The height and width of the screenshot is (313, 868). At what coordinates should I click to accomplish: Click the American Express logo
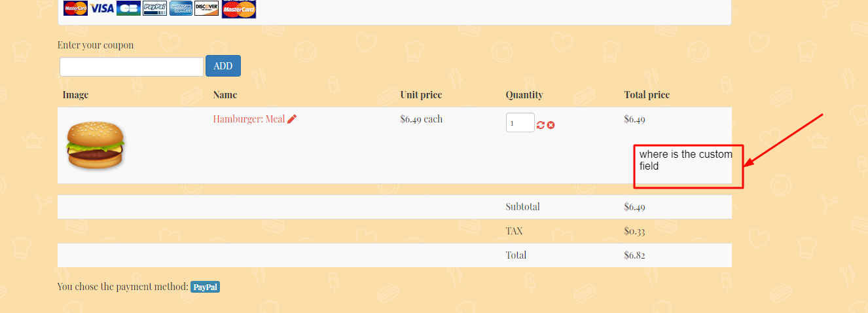click(181, 9)
